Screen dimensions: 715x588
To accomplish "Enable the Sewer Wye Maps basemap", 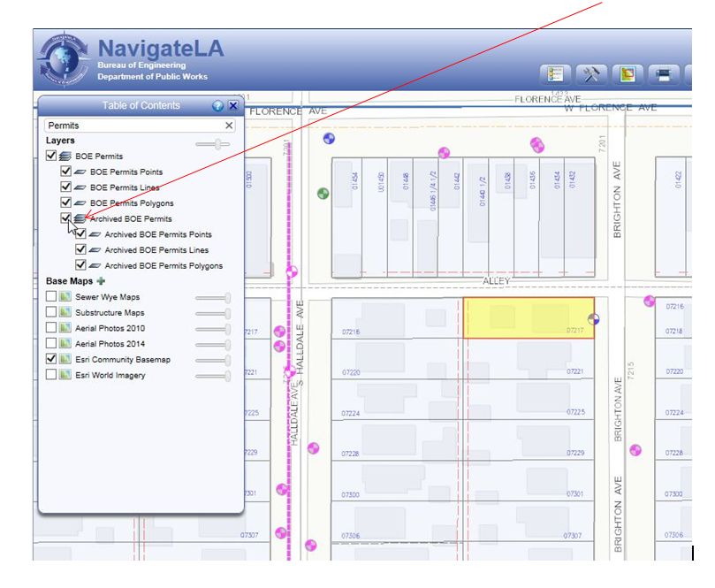I will point(51,296).
